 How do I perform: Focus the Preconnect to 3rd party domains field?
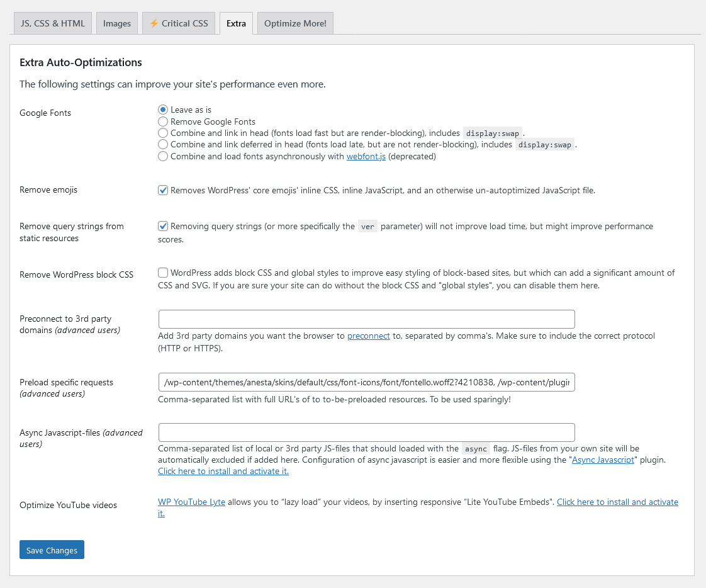[366, 319]
